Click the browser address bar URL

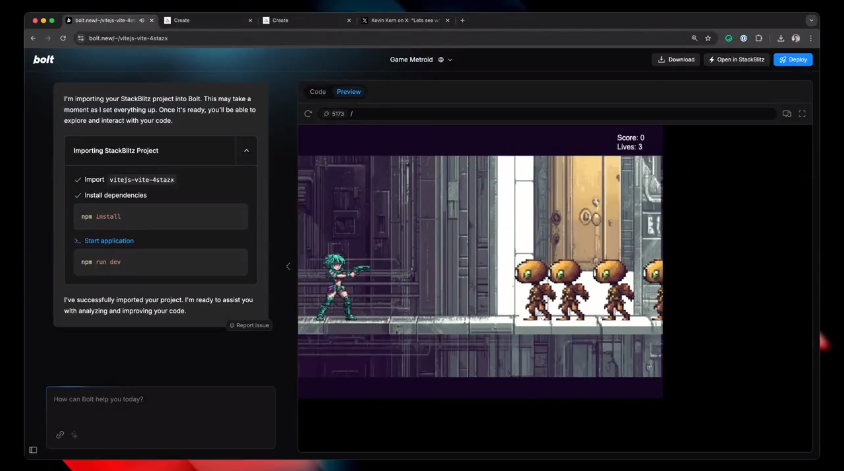tap(128, 38)
